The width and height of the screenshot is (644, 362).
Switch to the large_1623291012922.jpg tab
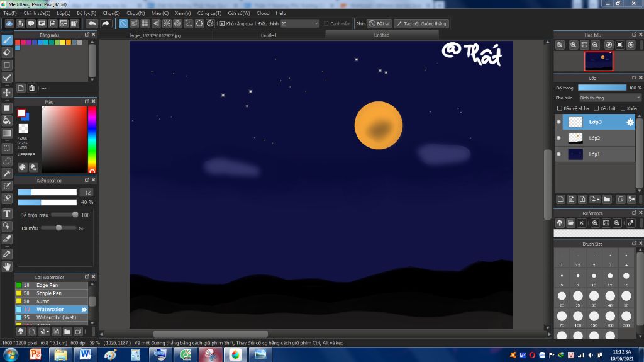(x=155, y=35)
